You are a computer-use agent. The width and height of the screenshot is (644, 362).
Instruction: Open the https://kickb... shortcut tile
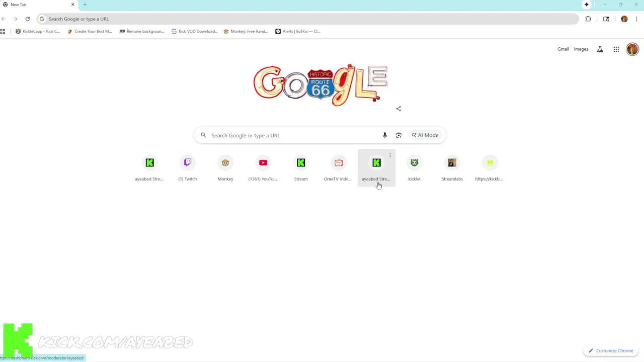490,168
